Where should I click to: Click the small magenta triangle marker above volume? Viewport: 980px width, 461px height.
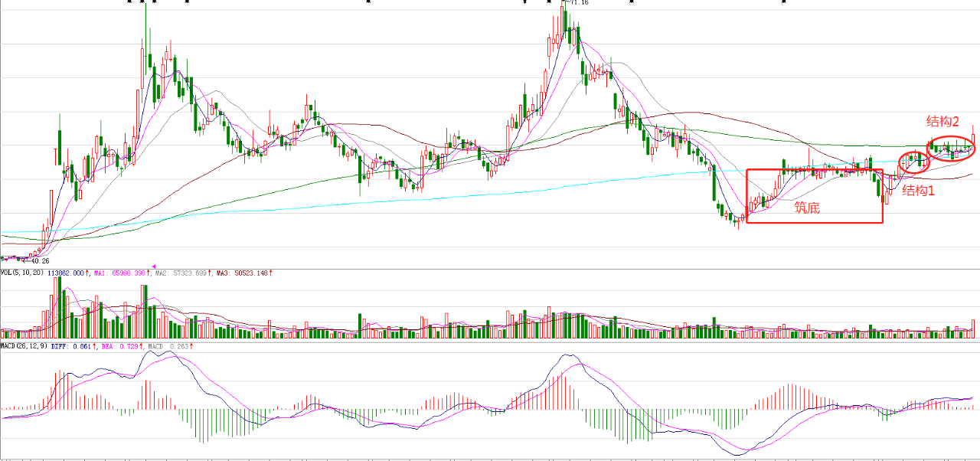tap(154, 266)
